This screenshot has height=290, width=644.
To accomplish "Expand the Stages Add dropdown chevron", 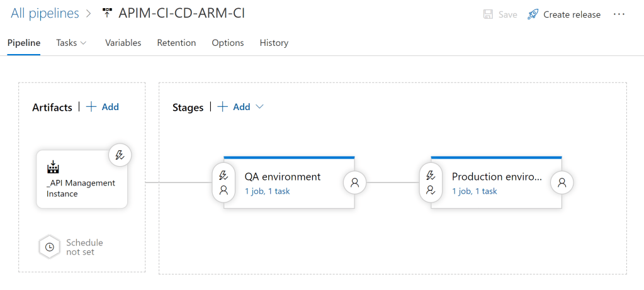I will click(x=259, y=107).
